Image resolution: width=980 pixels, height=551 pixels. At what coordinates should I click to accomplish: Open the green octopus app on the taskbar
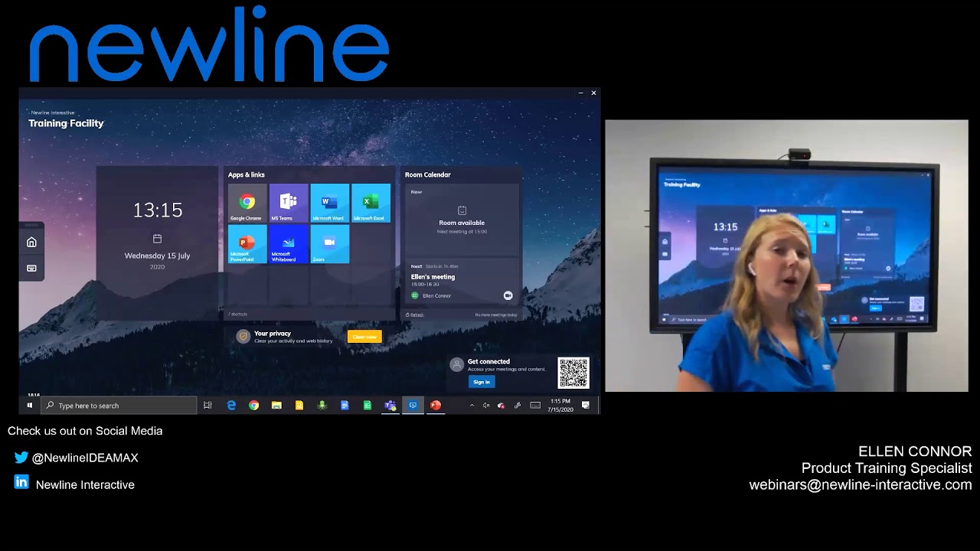point(322,406)
